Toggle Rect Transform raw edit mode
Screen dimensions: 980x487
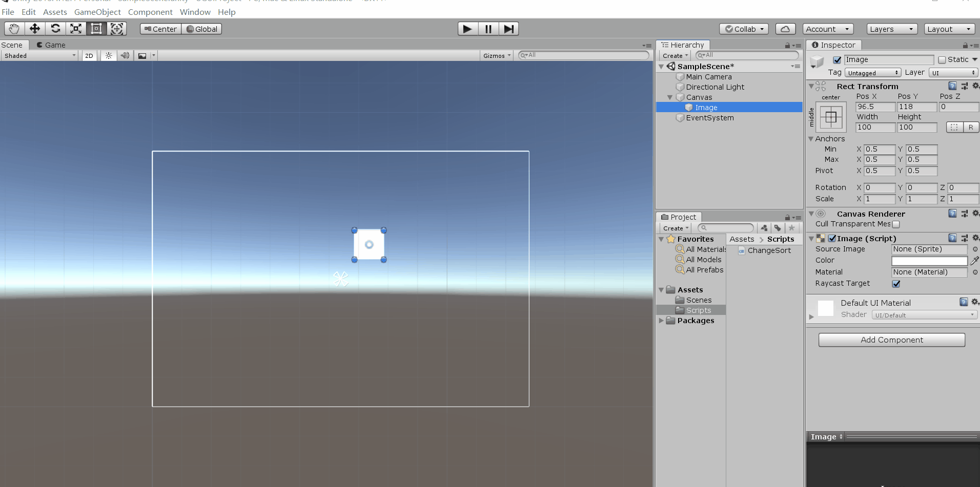[971, 128]
